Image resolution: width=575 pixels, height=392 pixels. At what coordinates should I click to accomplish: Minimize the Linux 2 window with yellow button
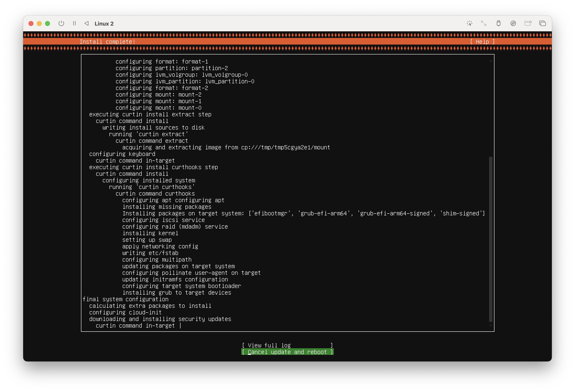39,24
